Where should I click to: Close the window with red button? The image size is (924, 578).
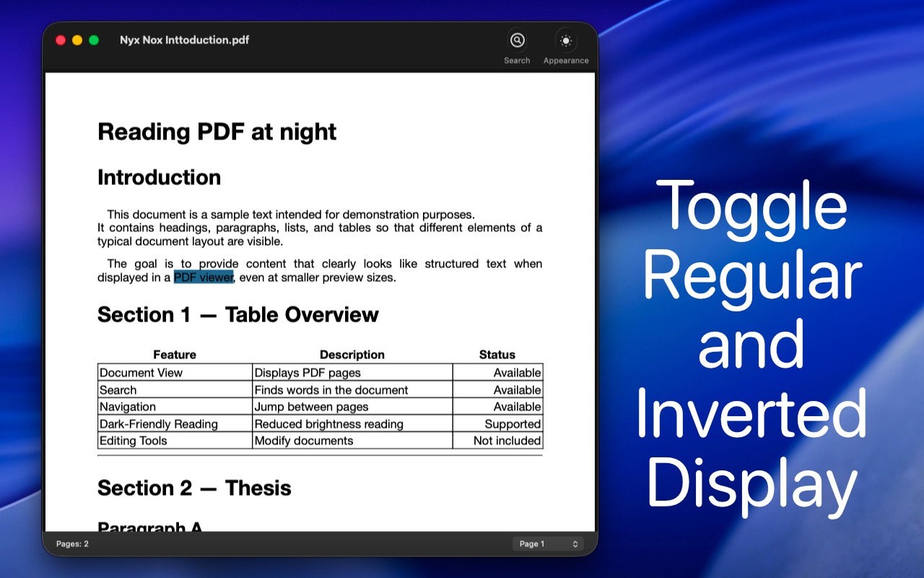point(61,40)
